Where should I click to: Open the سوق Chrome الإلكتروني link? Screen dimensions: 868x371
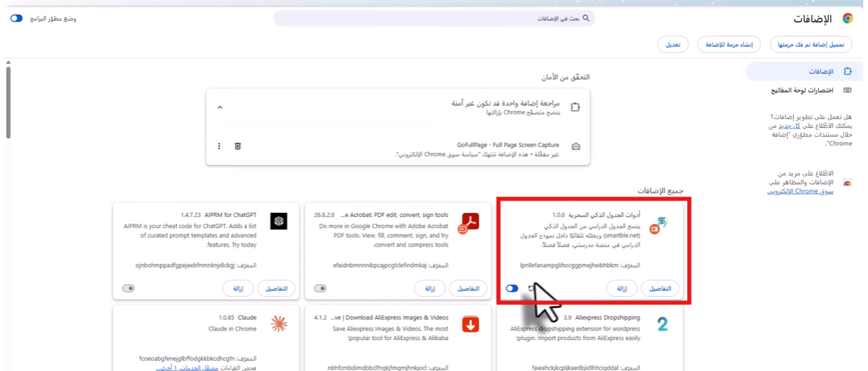(x=800, y=191)
